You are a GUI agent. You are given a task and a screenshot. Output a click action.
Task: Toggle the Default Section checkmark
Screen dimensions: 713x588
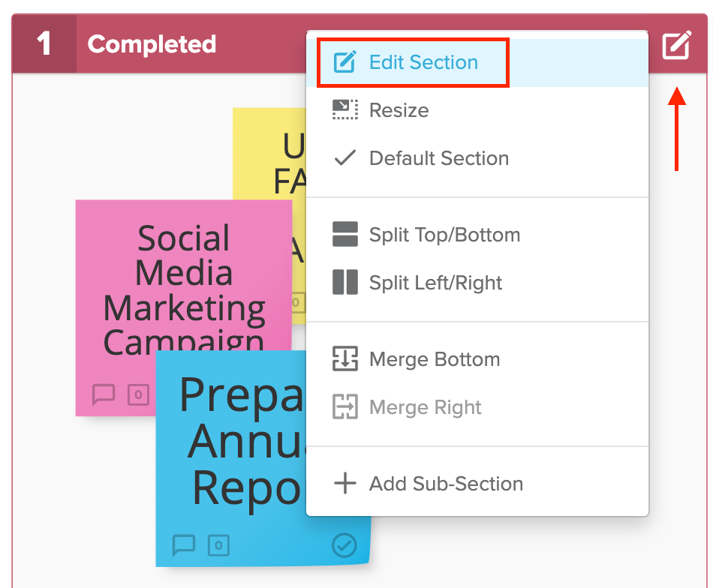(345, 157)
